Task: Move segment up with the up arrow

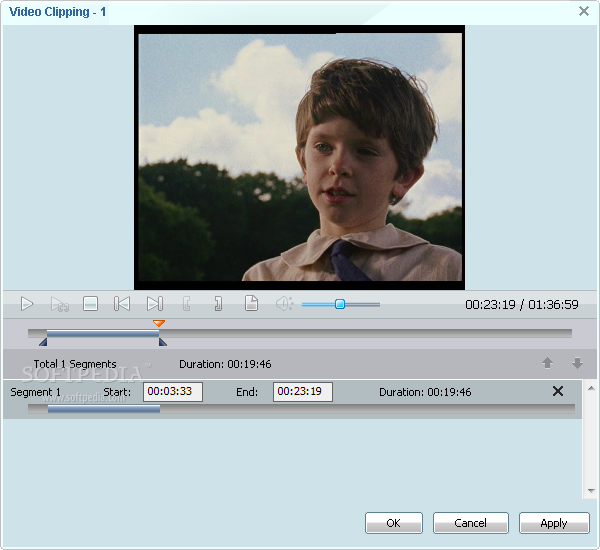Action: [548, 363]
